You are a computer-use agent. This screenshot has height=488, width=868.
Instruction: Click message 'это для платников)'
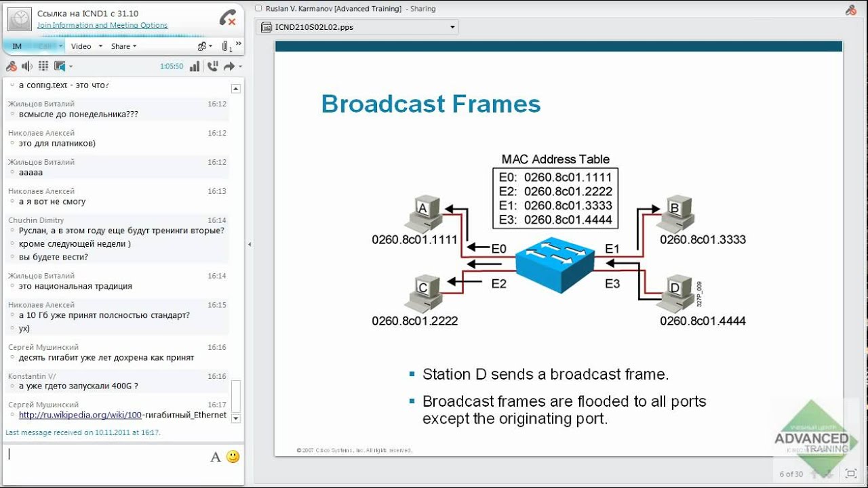click(57, 143)
